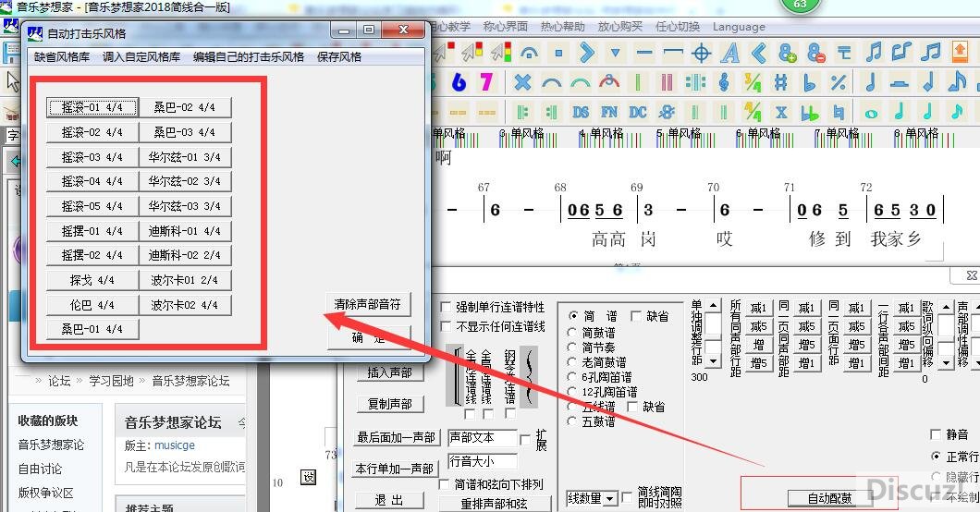980x512 pixels.
Task: Open the 3/4 time signature tool
Action: tap(753, 82)
